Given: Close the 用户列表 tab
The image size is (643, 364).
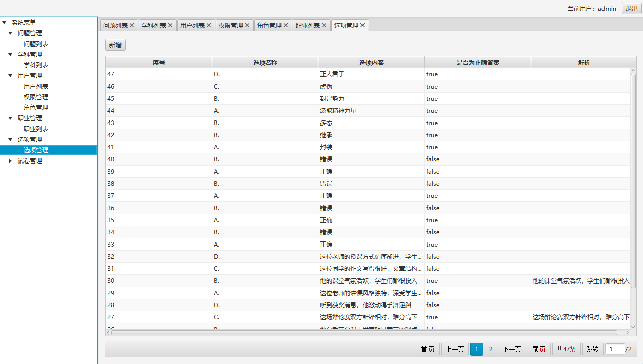Looking at the screenshot, I should pyautogui.click(x=209, y=25).
